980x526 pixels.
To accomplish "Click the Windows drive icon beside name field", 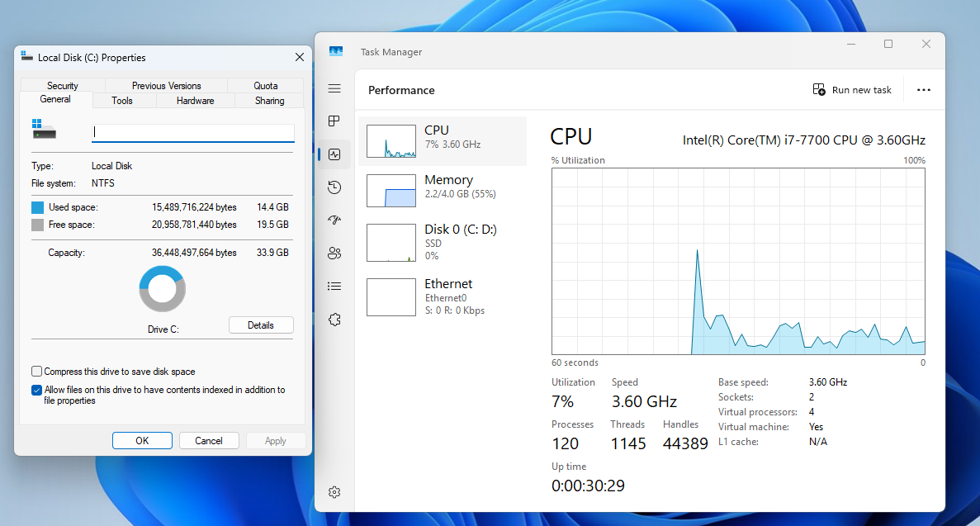I will point(44,129).
